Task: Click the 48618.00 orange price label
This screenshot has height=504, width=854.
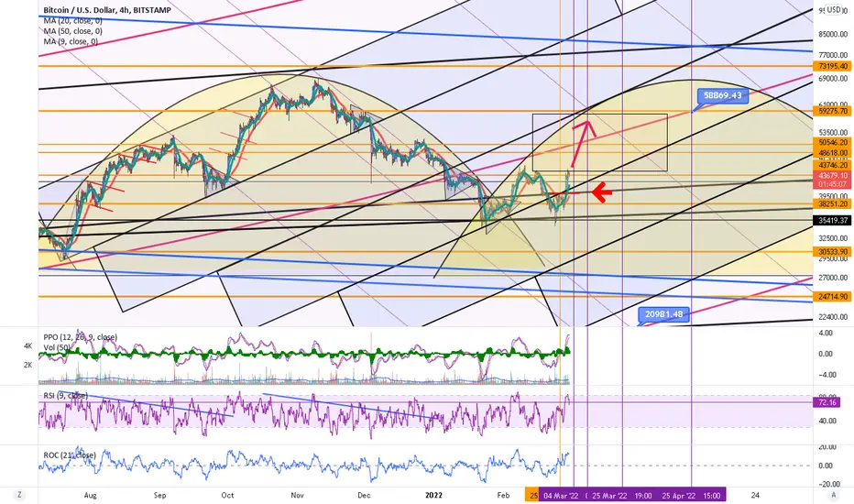Action: pos(833,153)
